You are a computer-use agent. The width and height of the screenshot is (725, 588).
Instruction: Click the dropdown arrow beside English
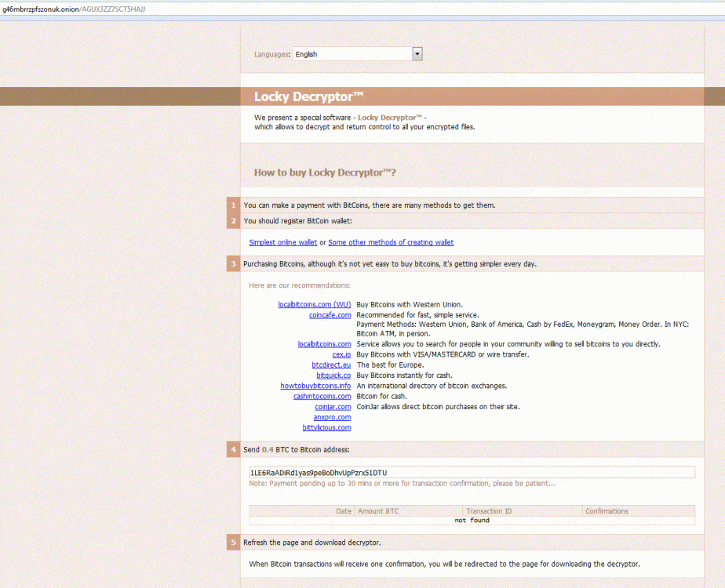[417, 54]
